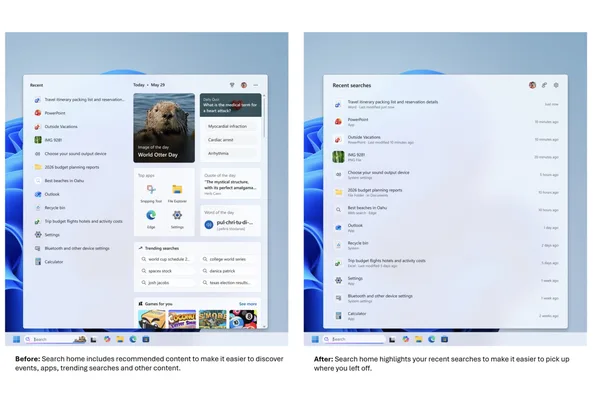Select the first game thumbnail in Games for you
600x400 pixels.
152,319
